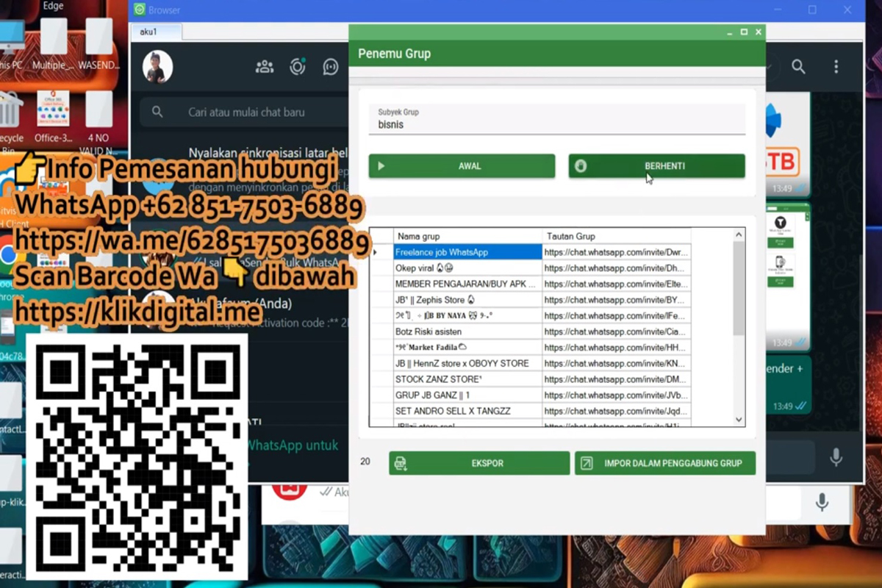This screenshot has height=588, width=882.
Task: Select 'SET ANDRO SELL X TANGZZ' row
Action: tap(467, 411)
